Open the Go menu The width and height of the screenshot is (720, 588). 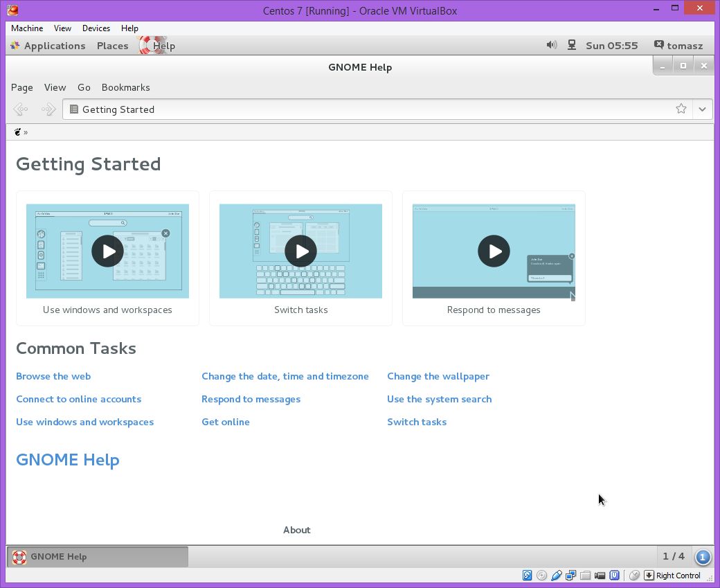[84, 87]
